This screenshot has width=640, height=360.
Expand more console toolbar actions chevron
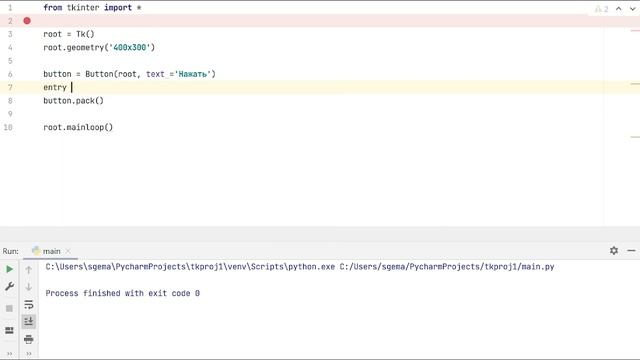tap(29, 353)
